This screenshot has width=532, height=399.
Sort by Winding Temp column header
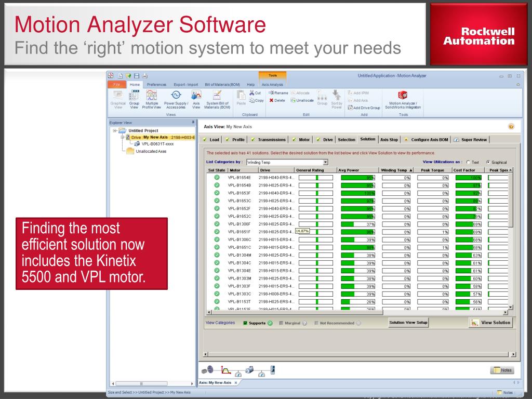396,170
